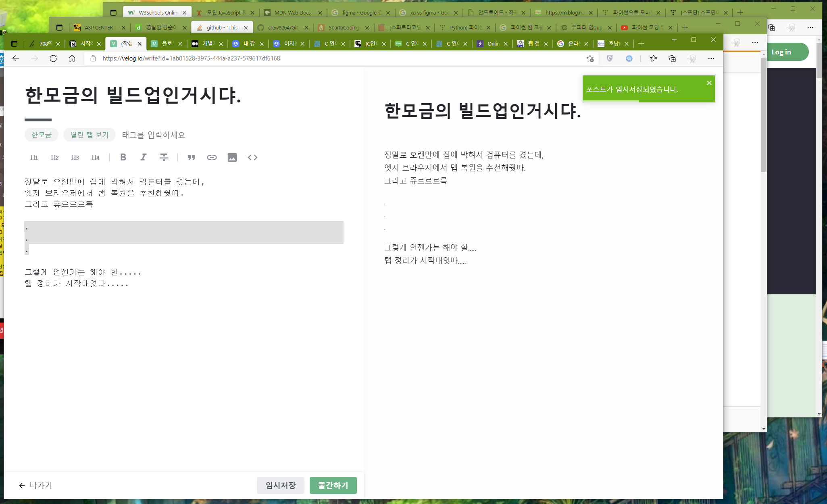Close the 포스트가 임시저장되었습니다 notification
The width and height of the screenshot is (827, 504).
tap(709, 83)
